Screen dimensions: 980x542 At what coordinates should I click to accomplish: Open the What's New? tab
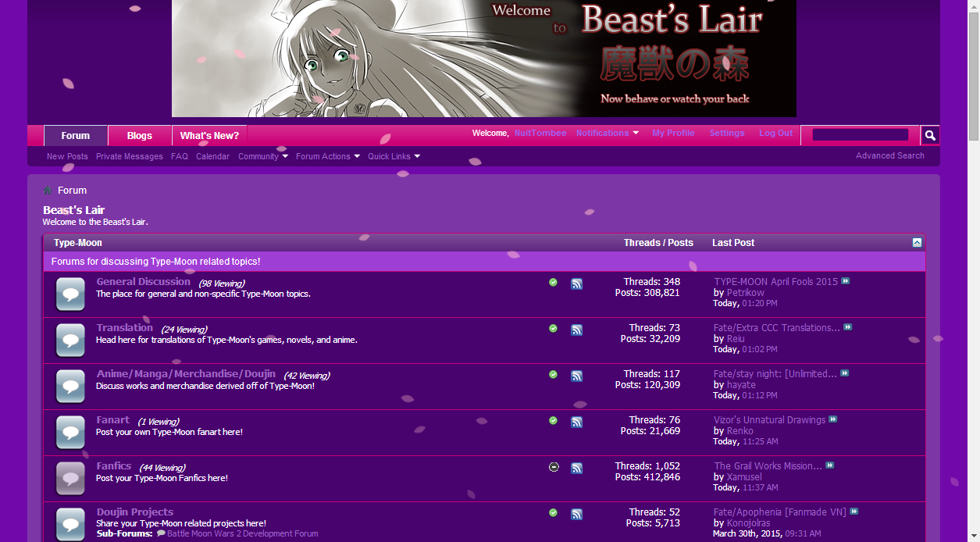point(209,136)
